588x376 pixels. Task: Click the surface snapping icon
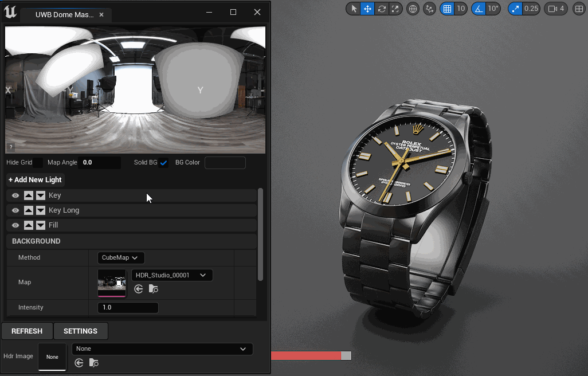[x=429, y=9]
